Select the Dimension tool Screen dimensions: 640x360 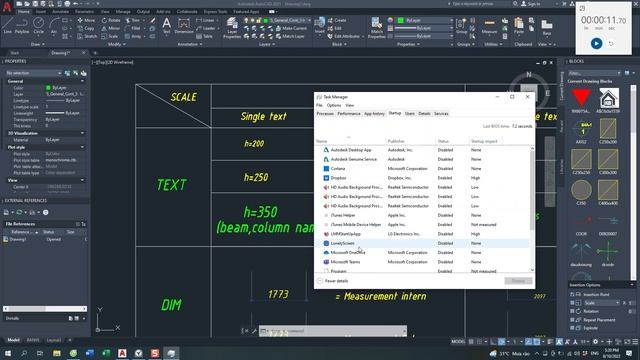click(184, 25)
